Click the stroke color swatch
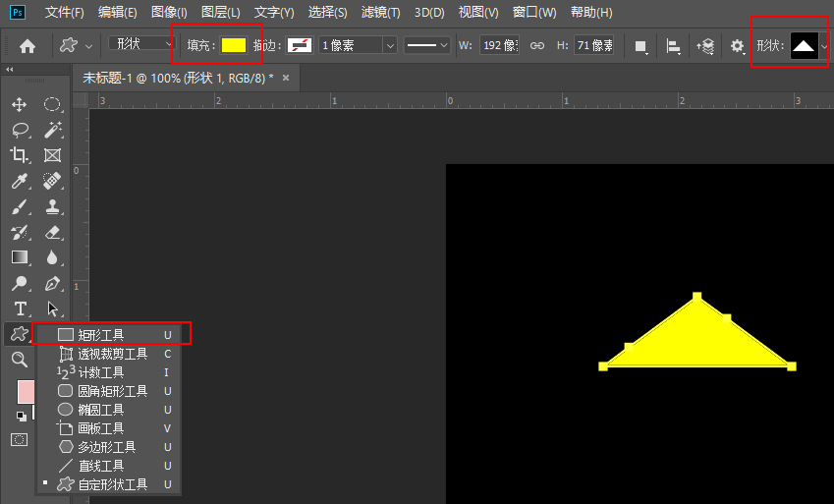The height and width of the screenshot is (504, 834). click(300, 45)
